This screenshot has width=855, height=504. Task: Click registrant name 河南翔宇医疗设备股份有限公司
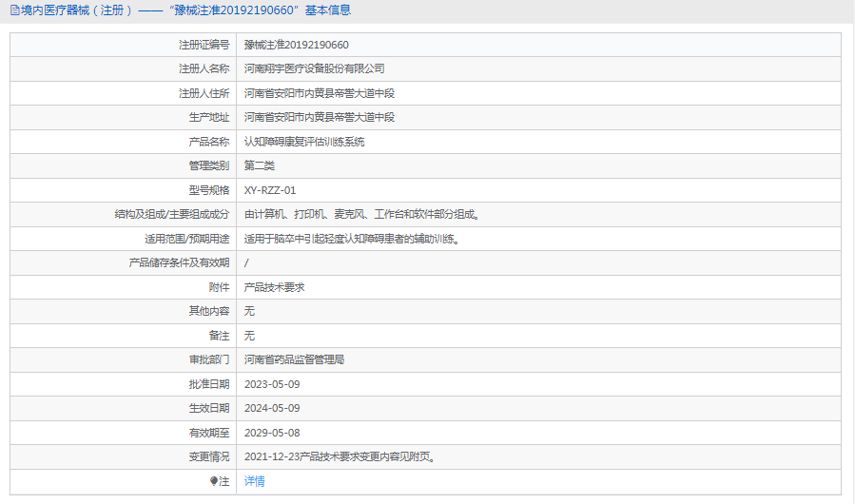click(x=314, y=68)
